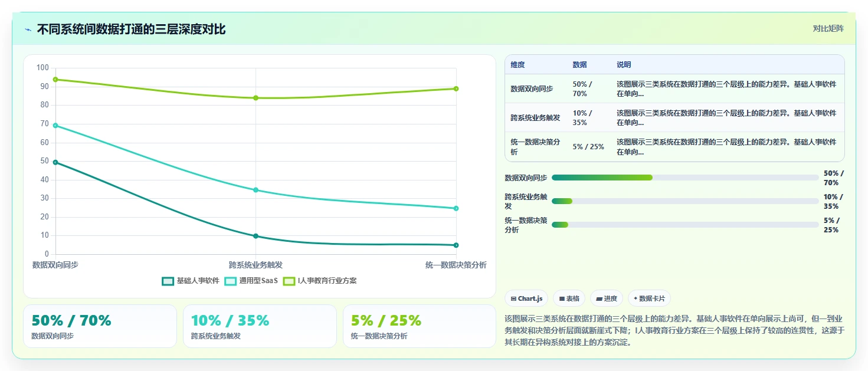Toggle the 基础人事软件 legend series
The width and height of the screenshot is (868, 371).
pos(190,281)
